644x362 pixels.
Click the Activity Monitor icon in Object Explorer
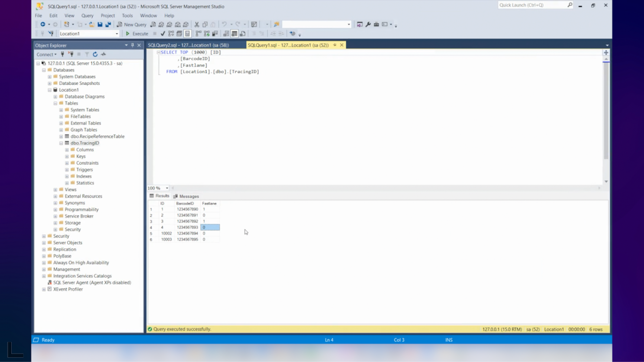pyautogui.click(x=103, y=54)
